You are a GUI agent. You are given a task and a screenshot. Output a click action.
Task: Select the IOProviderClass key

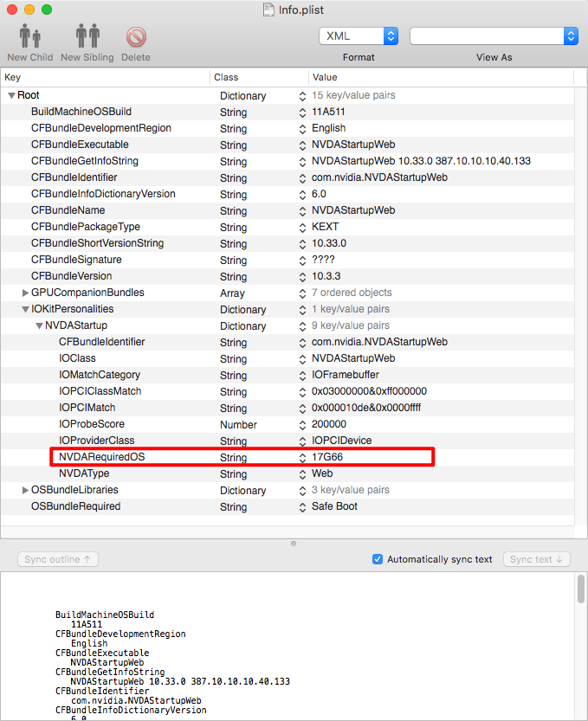click(x=97, y=441)
